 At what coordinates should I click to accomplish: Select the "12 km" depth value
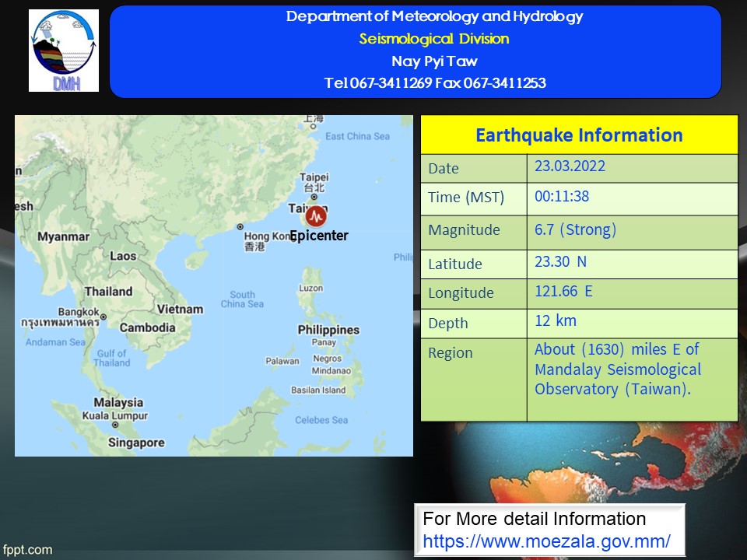coord(556,320)
